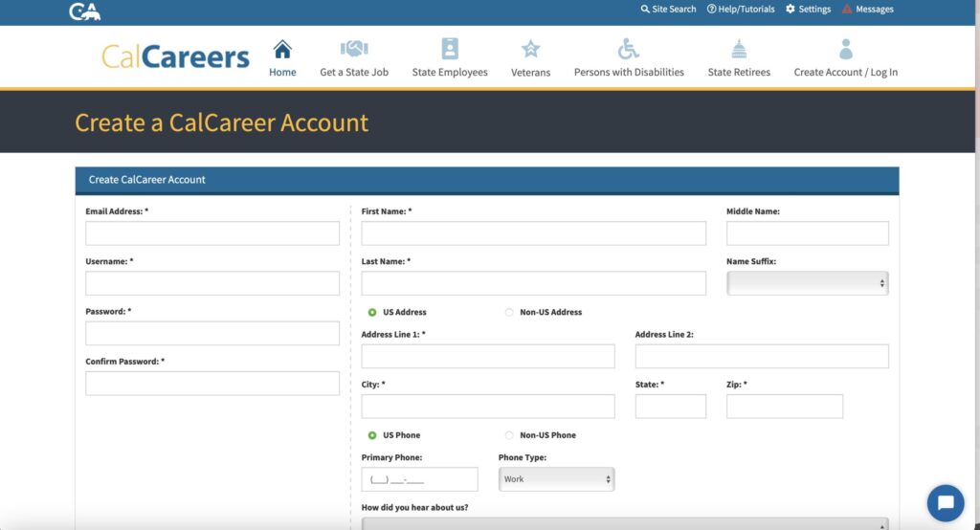Click the Messages link text

[875, 9]
